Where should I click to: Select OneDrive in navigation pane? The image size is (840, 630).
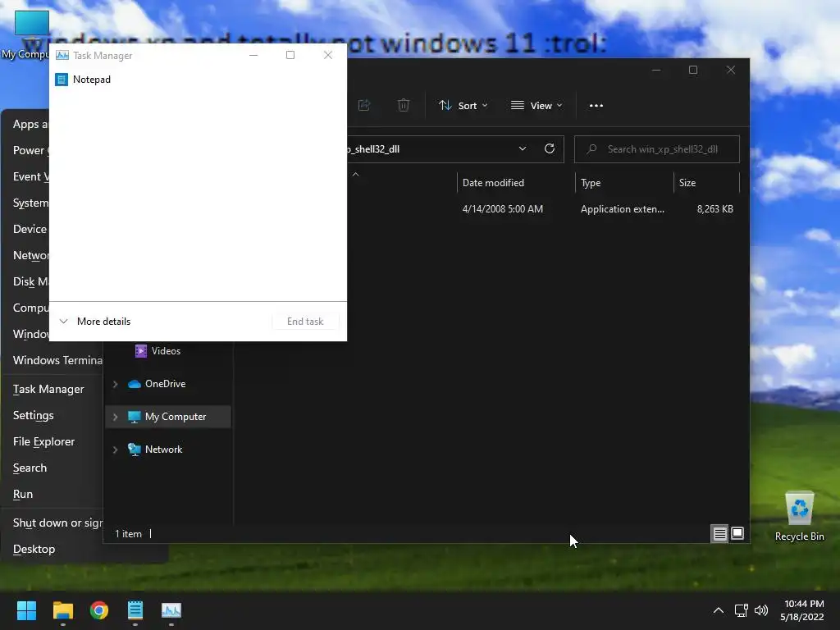169,384
